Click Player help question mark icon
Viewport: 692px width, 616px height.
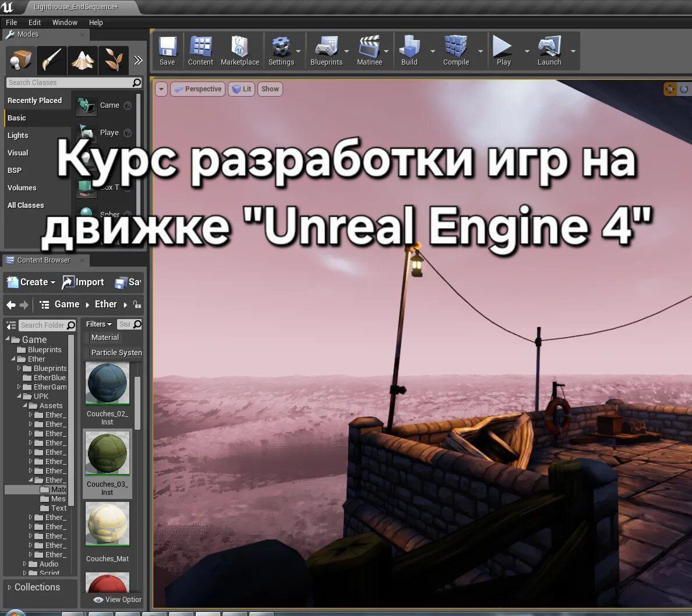pyautogui.click(x=128, y=133)
